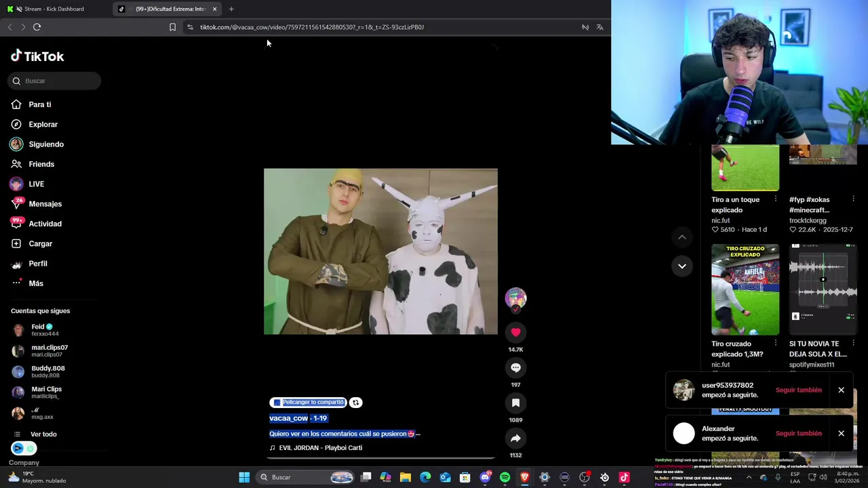
Task: Open the Para ti feed
Action: point(31,104)
